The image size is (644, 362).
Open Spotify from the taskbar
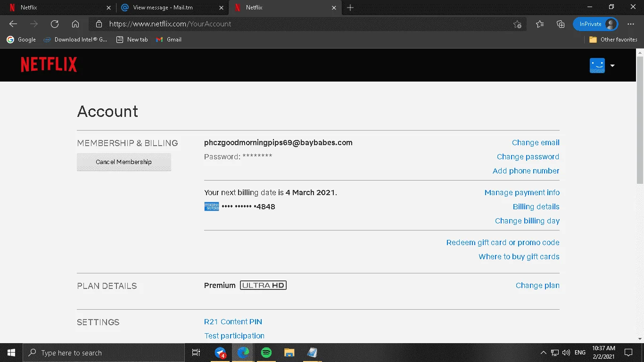click(x=266, y=353)
